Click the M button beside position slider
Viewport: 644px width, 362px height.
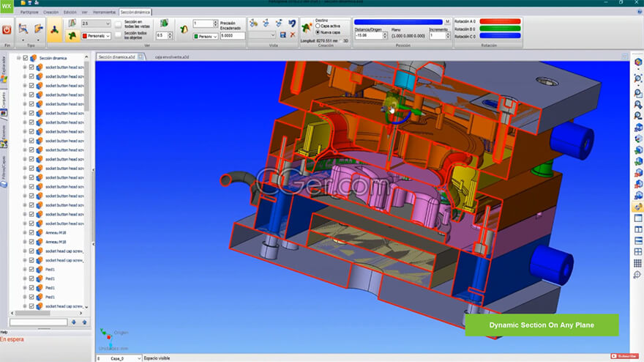(447, 22)
